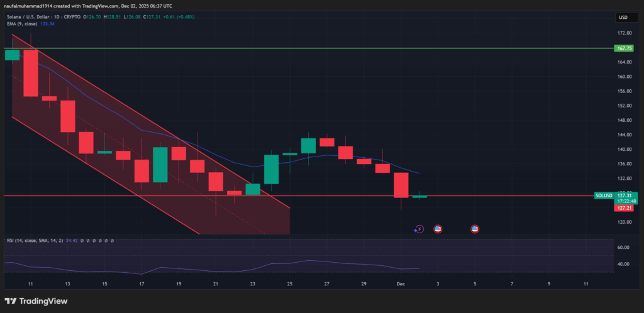Click the USD currency button on price axis
644x313 pixels.
(x=623, y=17)
